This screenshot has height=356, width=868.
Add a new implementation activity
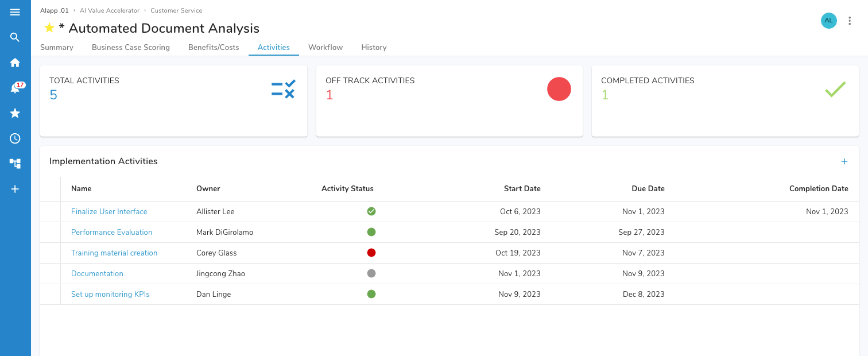pyautogui.click(x=844, y=161)
